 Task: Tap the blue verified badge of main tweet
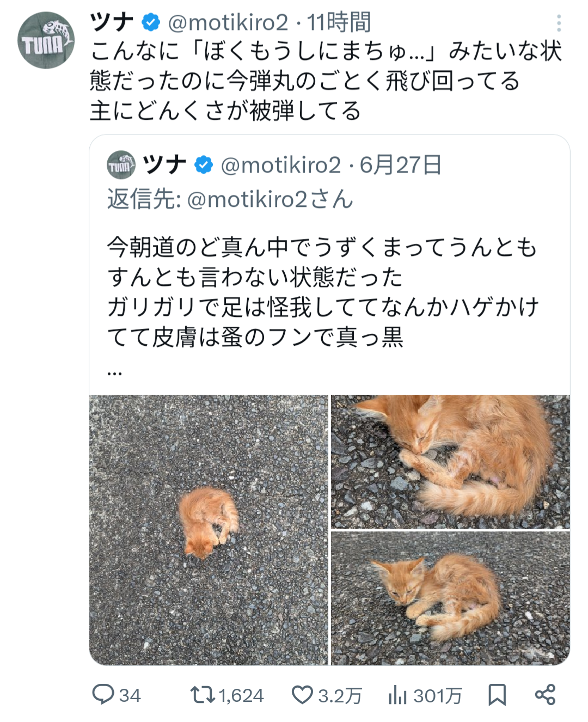(x=151, y=22)
